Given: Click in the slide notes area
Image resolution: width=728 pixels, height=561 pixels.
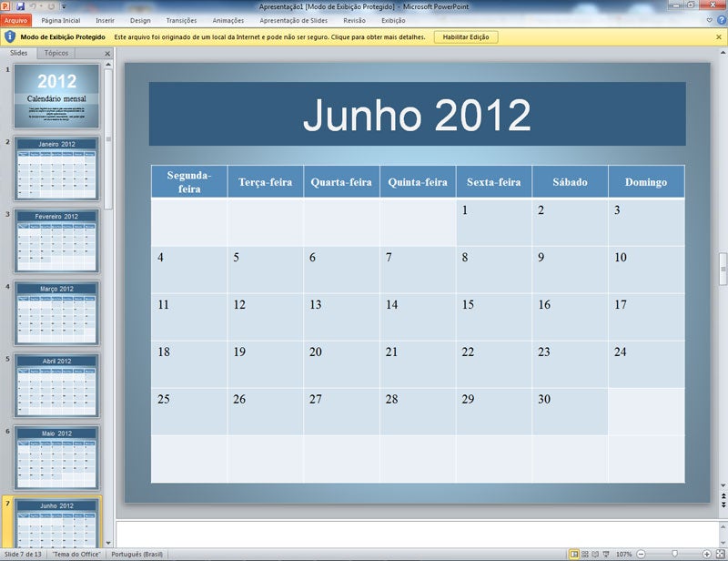Looking at the screenshot, I should tap(417, 534).
